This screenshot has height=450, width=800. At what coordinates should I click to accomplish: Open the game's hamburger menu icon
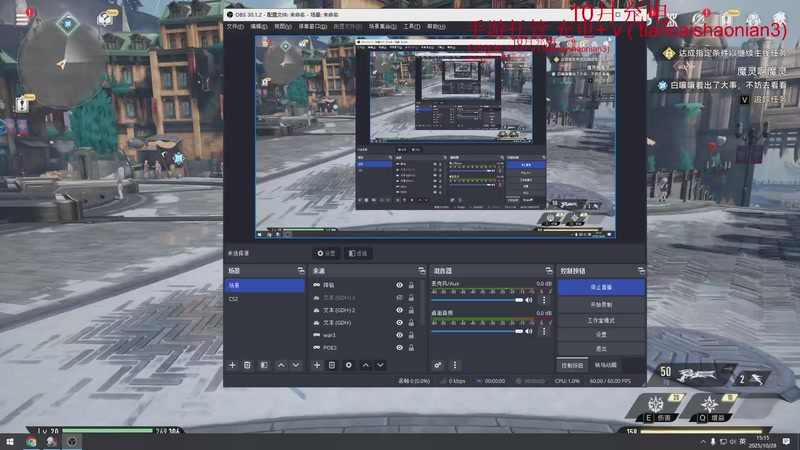tap(22, 19)
